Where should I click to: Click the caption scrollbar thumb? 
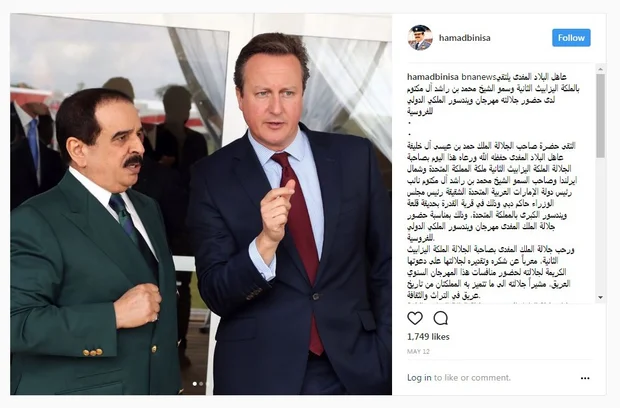tap(601, 115)
